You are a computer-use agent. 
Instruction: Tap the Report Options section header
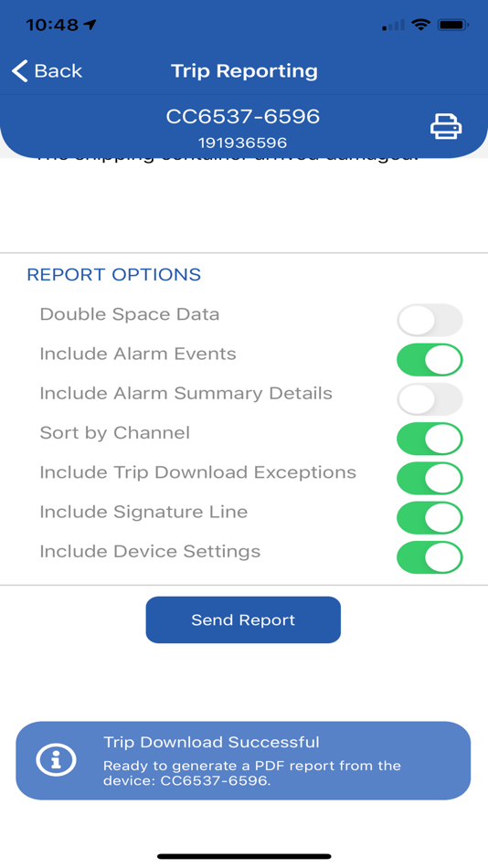click(x=114, y=275)
